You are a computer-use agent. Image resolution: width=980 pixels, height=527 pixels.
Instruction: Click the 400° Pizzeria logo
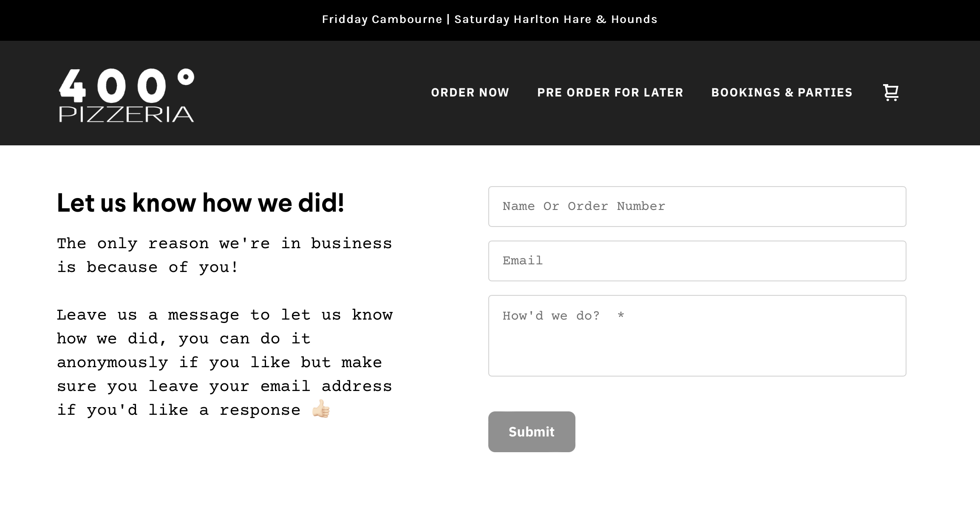[x=126, y=94]
